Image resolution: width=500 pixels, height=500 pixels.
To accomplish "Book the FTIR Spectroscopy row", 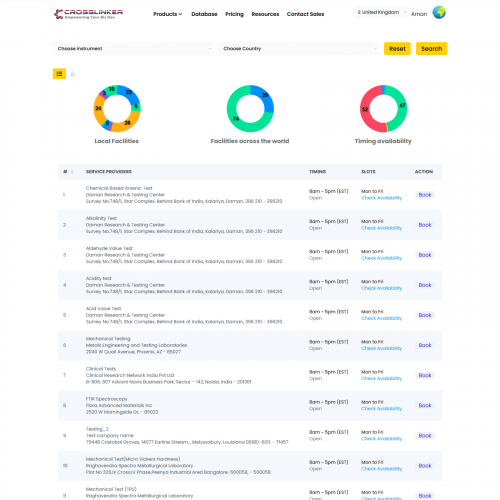I will click(425, 405).
